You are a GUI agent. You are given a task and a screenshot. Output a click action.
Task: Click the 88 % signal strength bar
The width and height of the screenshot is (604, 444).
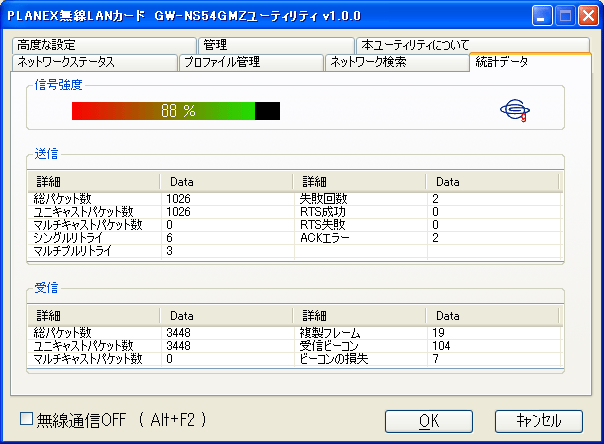point(176,111)
